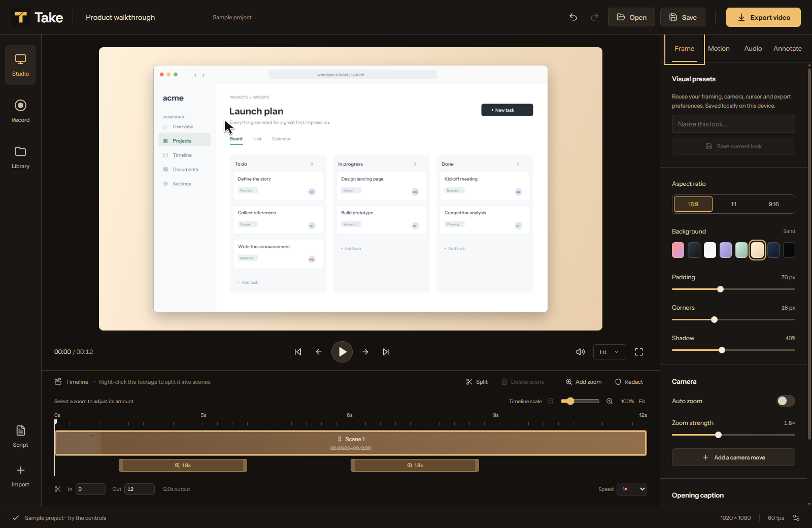Select the Scene 1 timeline clip
Viewport: 812px width, 528px height.
(351, 443)
